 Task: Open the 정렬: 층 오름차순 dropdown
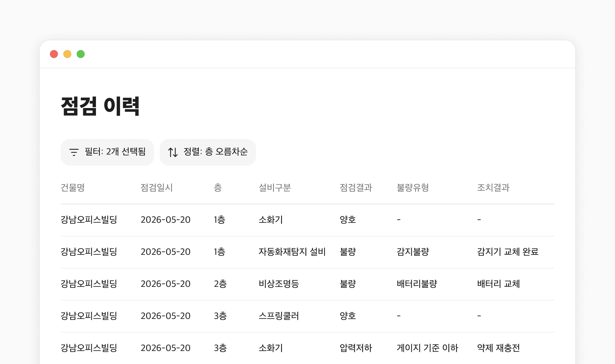coord(208,152)
